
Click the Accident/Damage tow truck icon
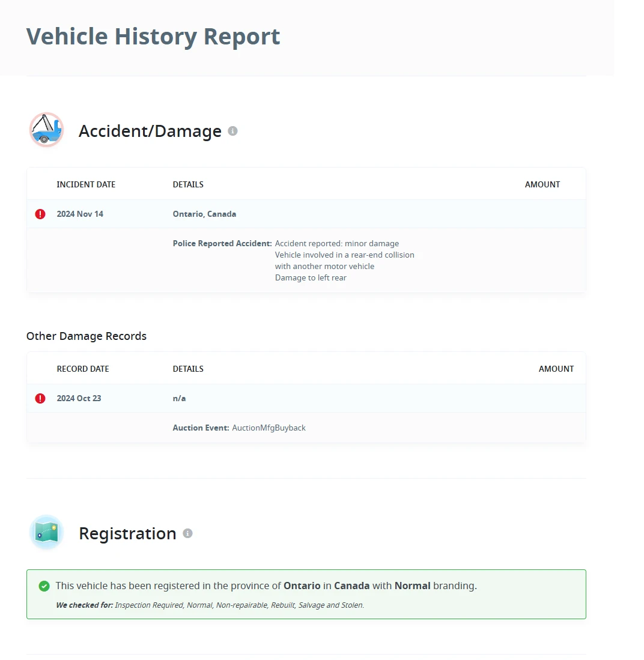pyautogui.click(x=46, y=130)
